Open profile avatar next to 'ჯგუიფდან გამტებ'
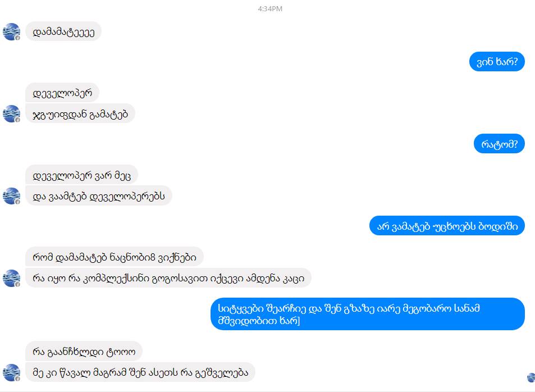 (x=11, y=113)
